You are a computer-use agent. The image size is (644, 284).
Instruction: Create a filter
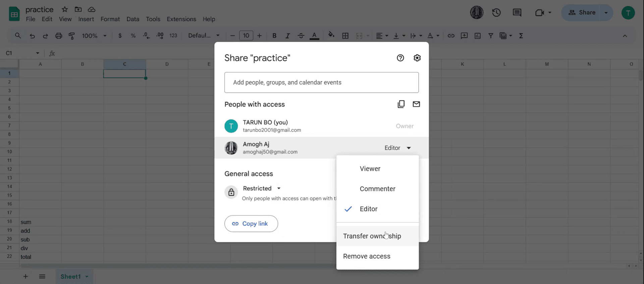tap(491, 36)
